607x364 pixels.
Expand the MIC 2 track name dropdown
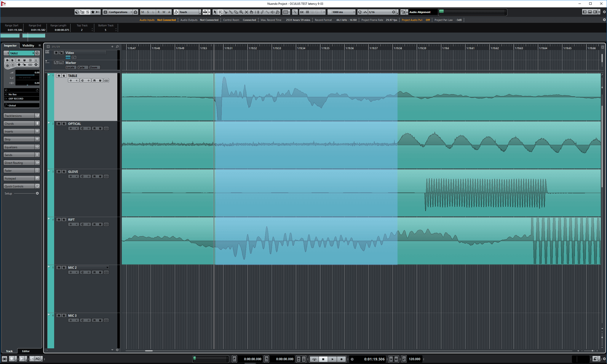107,268
